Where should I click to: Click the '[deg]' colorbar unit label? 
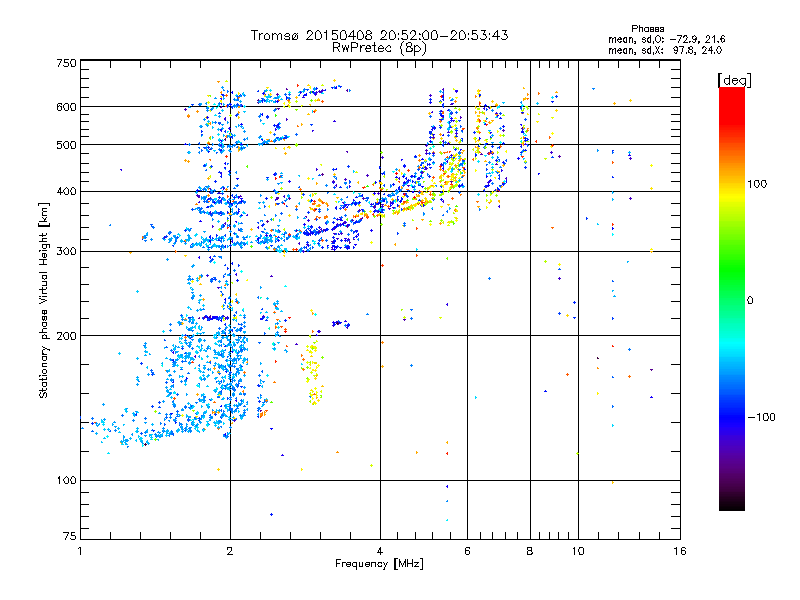coord(734,80)
